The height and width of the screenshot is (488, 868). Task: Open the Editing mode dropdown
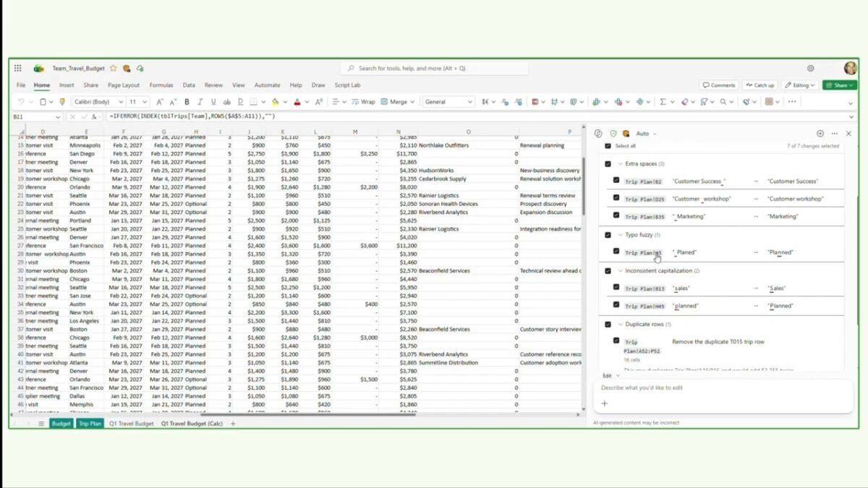[x=799, y=85]
